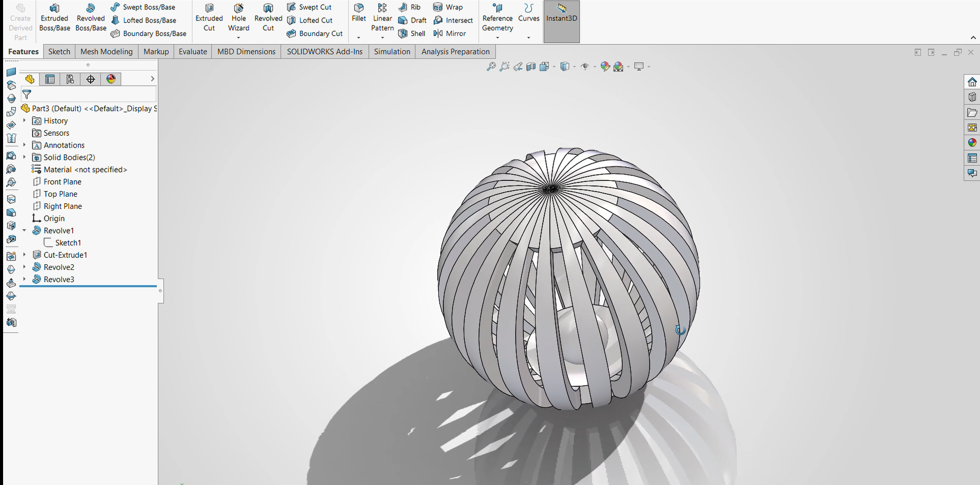Image resolution: width=980 pixels, height=485 pixels.
Task: Expand the Cut-Extrude1 feature
Action: coord(24,255)
